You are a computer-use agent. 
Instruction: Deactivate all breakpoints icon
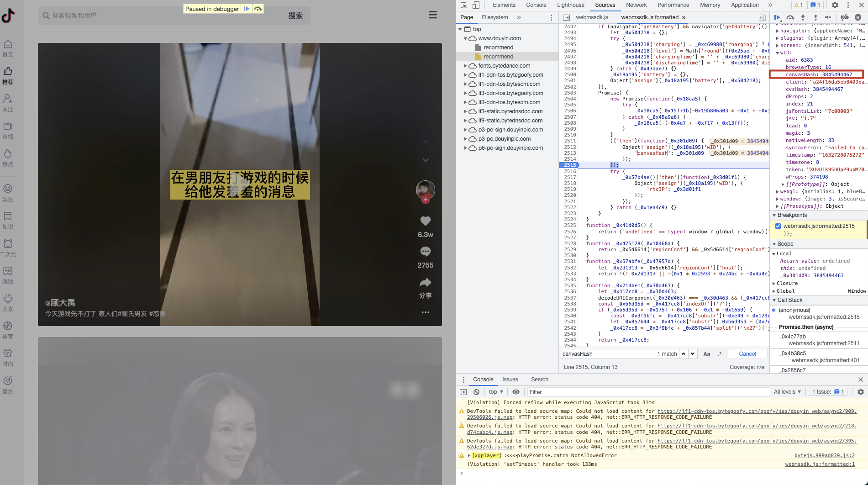845,17
